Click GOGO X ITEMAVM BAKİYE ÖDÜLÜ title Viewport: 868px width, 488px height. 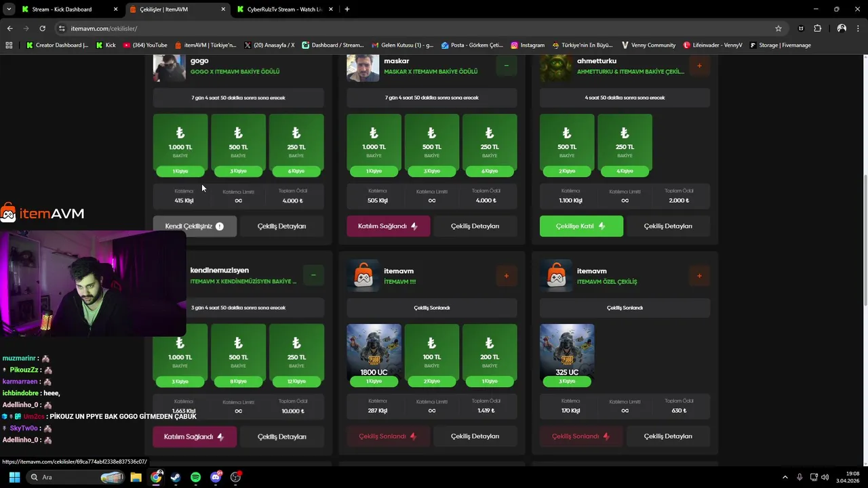coord(235,72)
